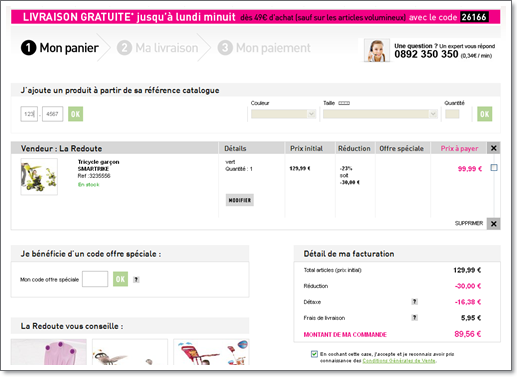The height and width of the screenshot is (377, 518).
Task: Click the Prix initial column header
Action: (x=306, y=148)
